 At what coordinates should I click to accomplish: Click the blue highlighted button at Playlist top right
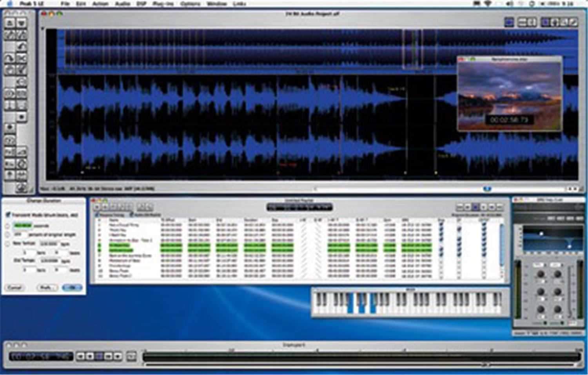[x=475, y=207]
